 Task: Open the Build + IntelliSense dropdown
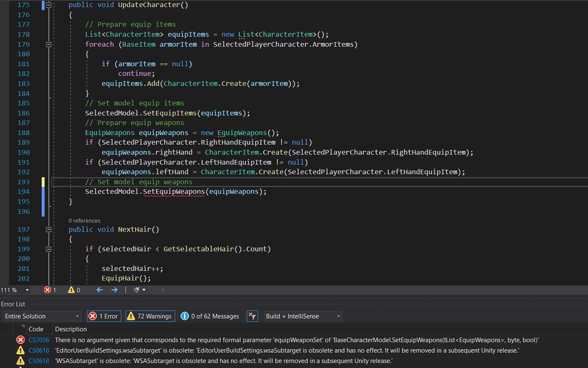[x=303, y=316]
